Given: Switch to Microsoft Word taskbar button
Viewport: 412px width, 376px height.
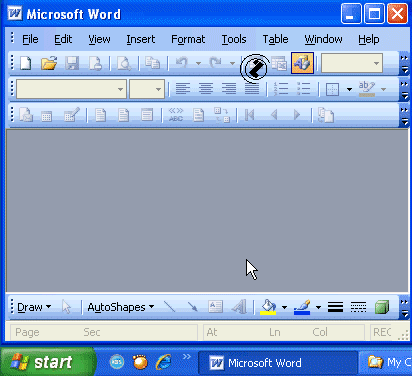Looking at the screenshot, I should click(277, 363).
